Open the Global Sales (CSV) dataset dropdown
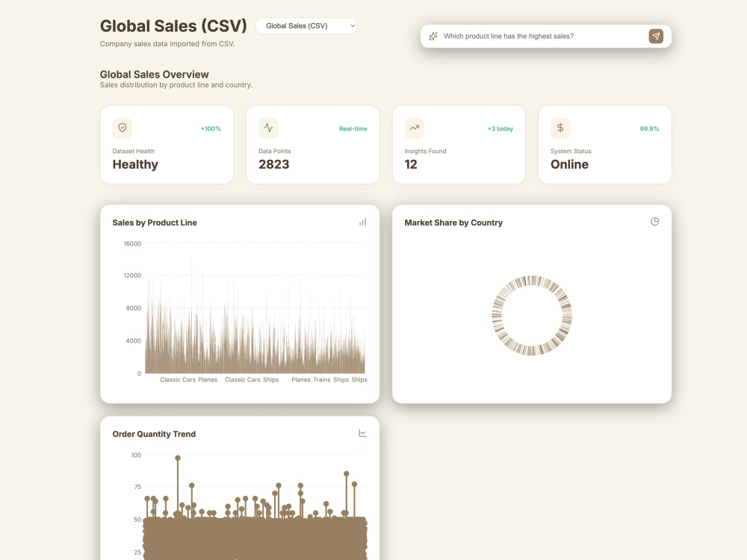747x560 pixels. [306, 25]
